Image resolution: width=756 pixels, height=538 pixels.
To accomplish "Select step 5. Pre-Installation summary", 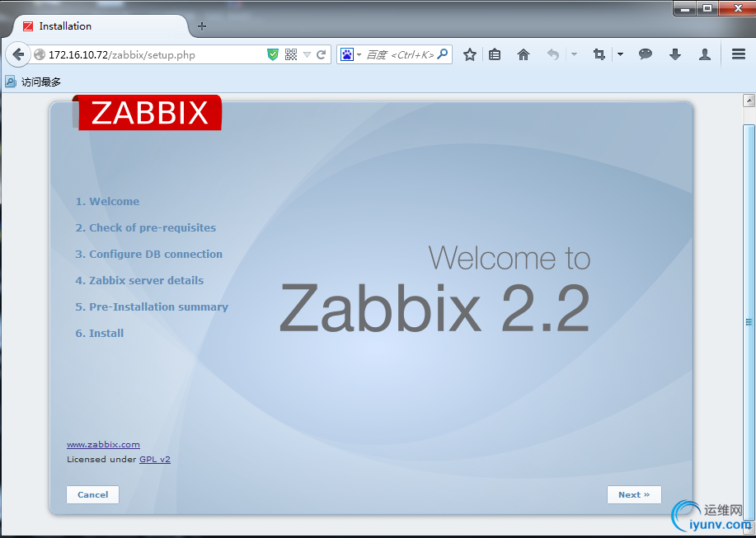I will pyautogui.click(x=152, y=306).
